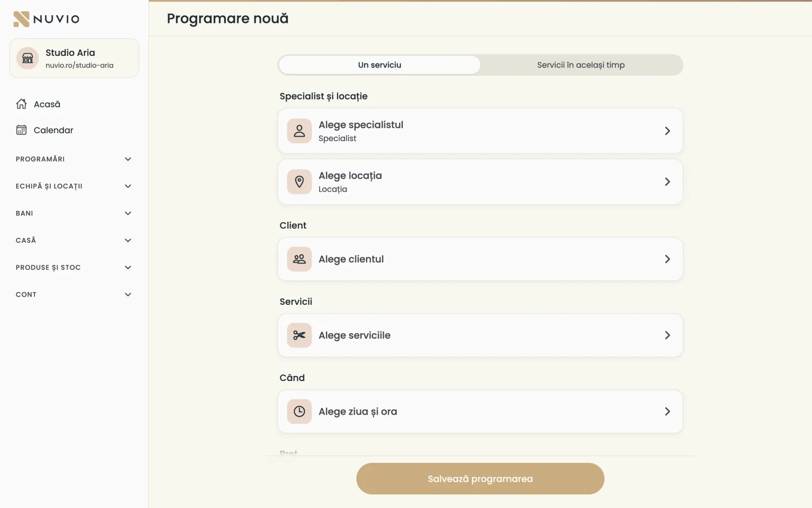Select the Un serviciu tab
The image size is (812, 508).
[x=380, y=65]
